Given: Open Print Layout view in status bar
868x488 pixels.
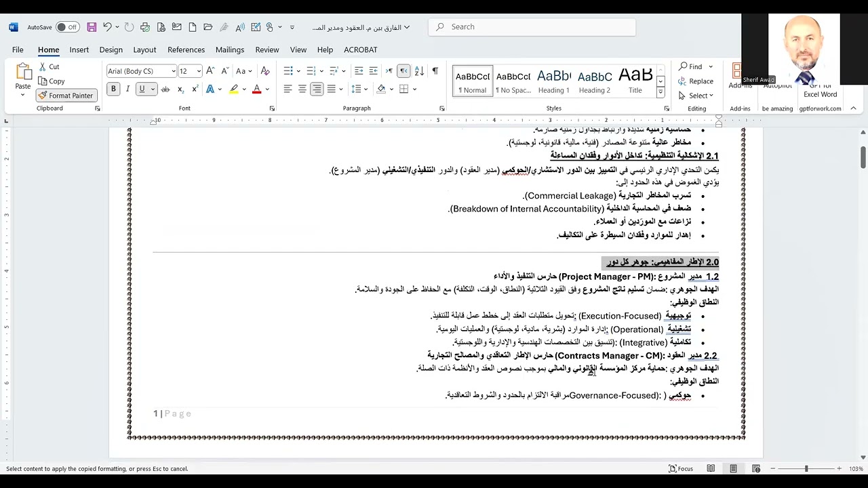Looking at the screenshot, I should coord(733,468).
